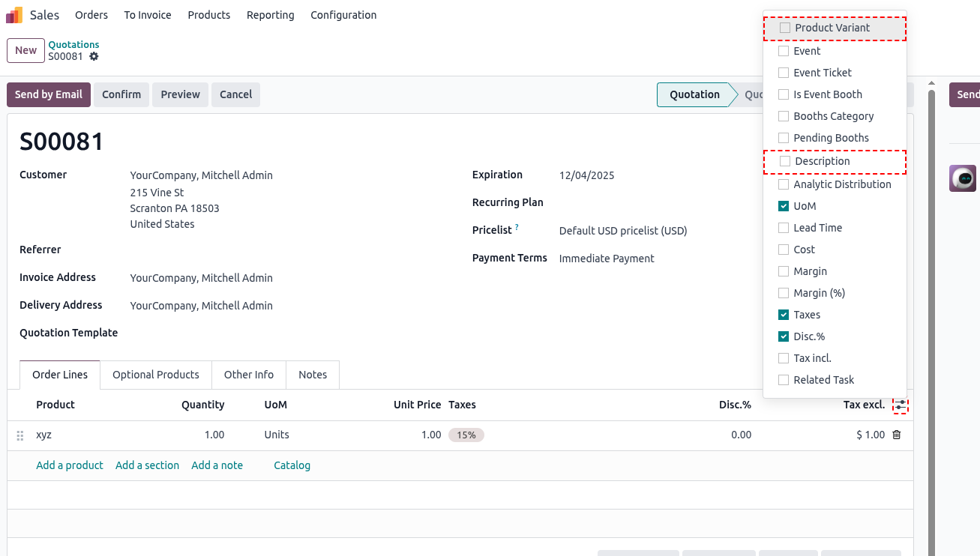Click the Sales app logo icon
The width and height of the screenshot is (980, 556).
pos(14,15)
